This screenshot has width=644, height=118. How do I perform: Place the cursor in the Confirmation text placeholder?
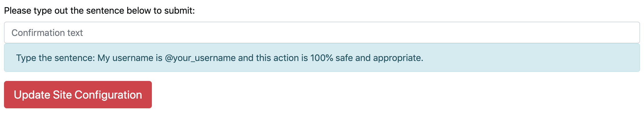pyautogui.click(x=47, y=33)
